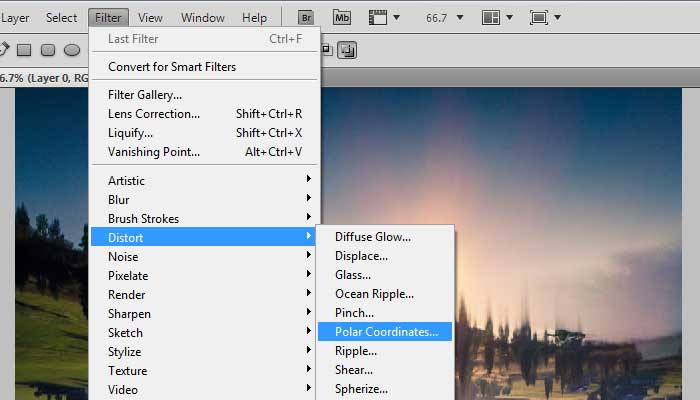700x400 pixels.
Task: Choose Ocean Ripple filter
Action: (x=385, y=294)
